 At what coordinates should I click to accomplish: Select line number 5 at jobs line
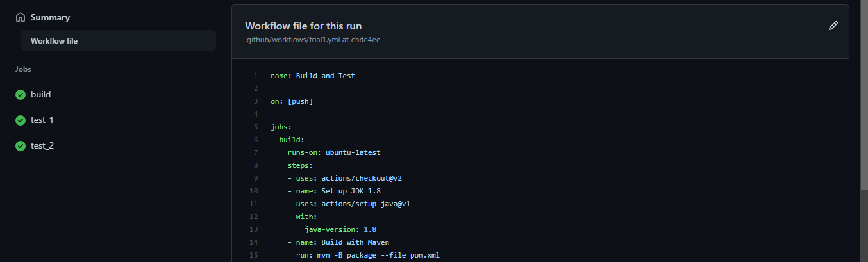pos(256,127)
